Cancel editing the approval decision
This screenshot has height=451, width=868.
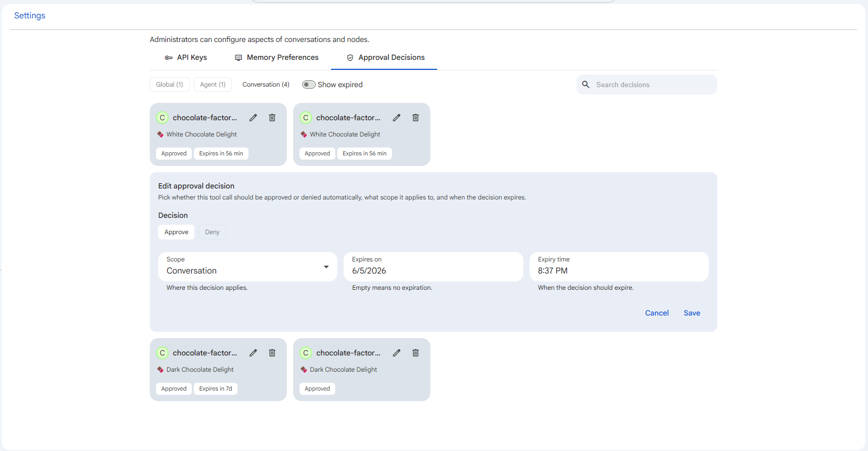click(657, 313)
